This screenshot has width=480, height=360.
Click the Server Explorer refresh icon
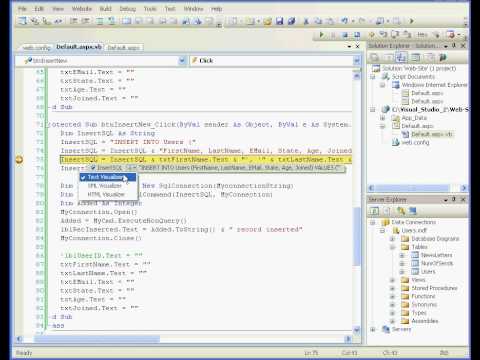(374, 211)
